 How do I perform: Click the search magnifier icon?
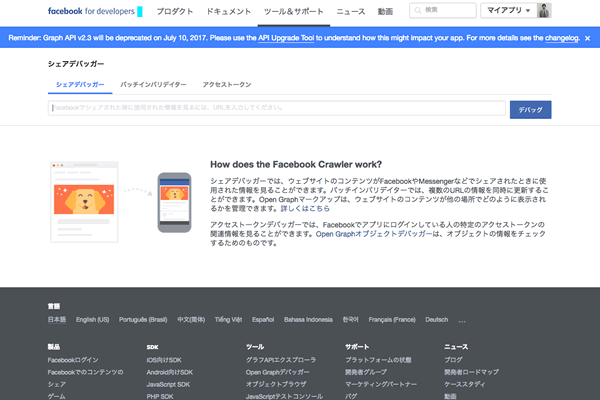click(418, 10)
